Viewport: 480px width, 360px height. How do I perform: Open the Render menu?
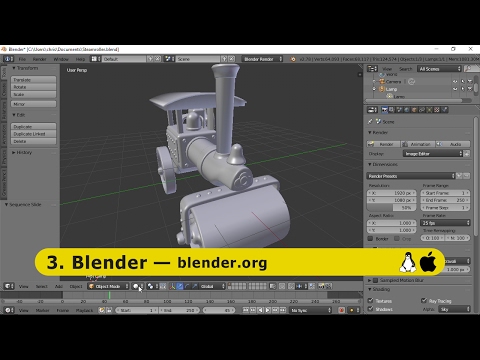(x=39, y=59)
